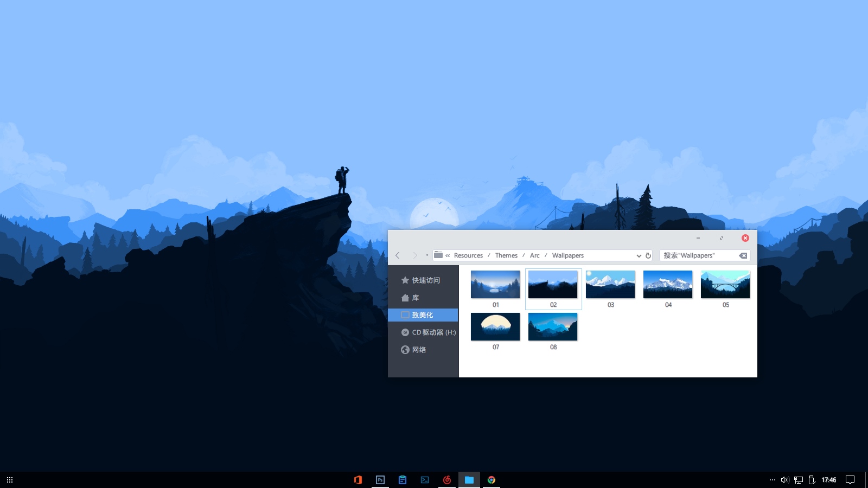
Task: Select wallpaper thumbnail 02
Action: tap(553, 285)
